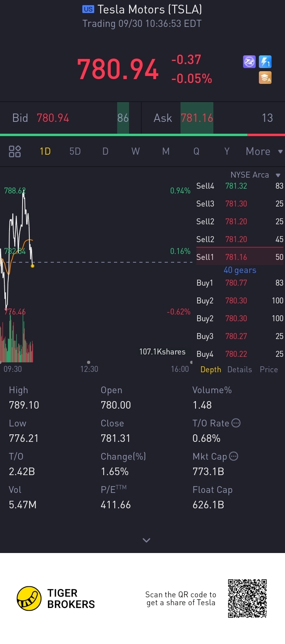Screen dimensions: 285x644
Task: Tap the High value 789.10
Action: 24,405
